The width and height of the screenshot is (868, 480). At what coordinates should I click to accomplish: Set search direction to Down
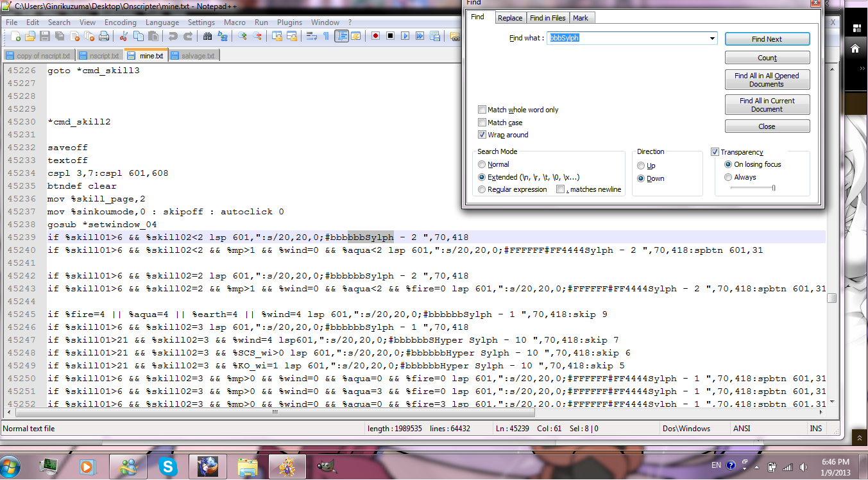(x=642, y=178)
